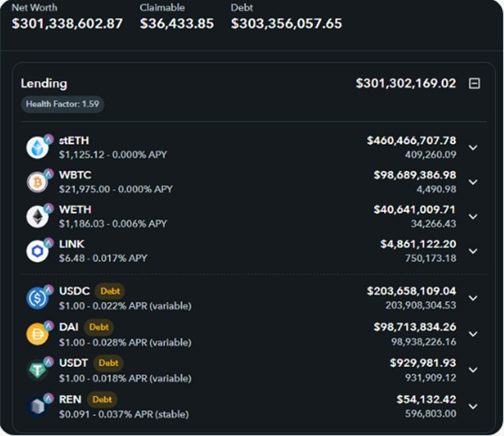Click the DAI token icon
Image resolution: width=504 pixels, height=436 pixels.
37,334
